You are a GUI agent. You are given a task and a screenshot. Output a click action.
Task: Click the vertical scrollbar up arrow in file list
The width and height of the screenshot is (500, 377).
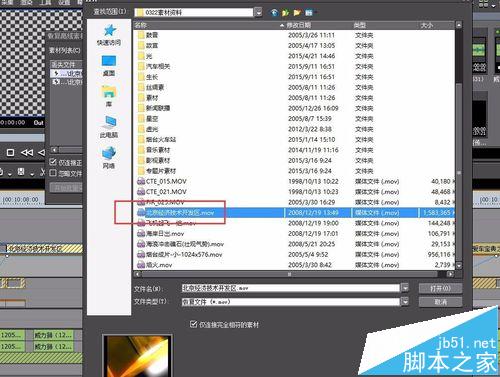pos(459,25)
